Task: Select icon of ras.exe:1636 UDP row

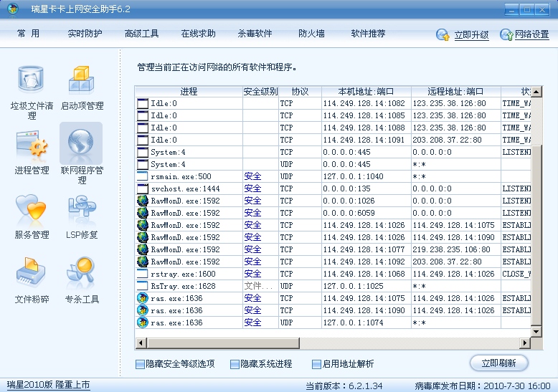Action: coord(142,322)
